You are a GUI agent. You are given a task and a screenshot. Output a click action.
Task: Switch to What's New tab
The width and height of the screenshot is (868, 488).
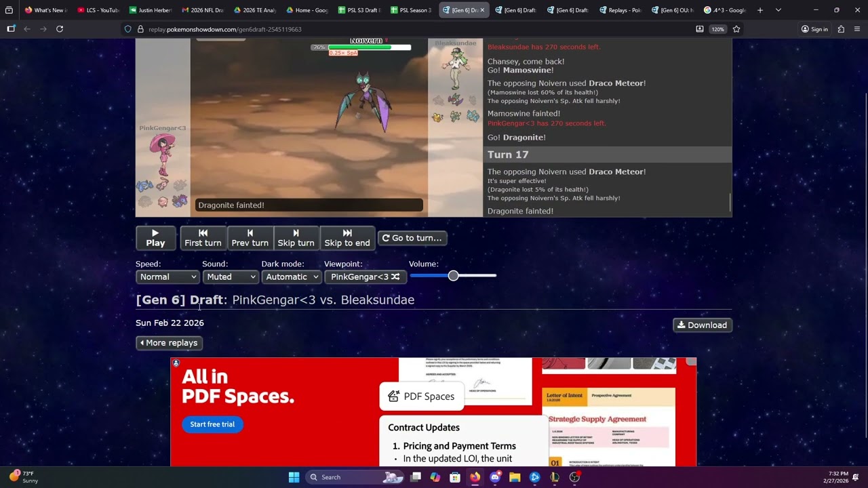pos(45,10)
